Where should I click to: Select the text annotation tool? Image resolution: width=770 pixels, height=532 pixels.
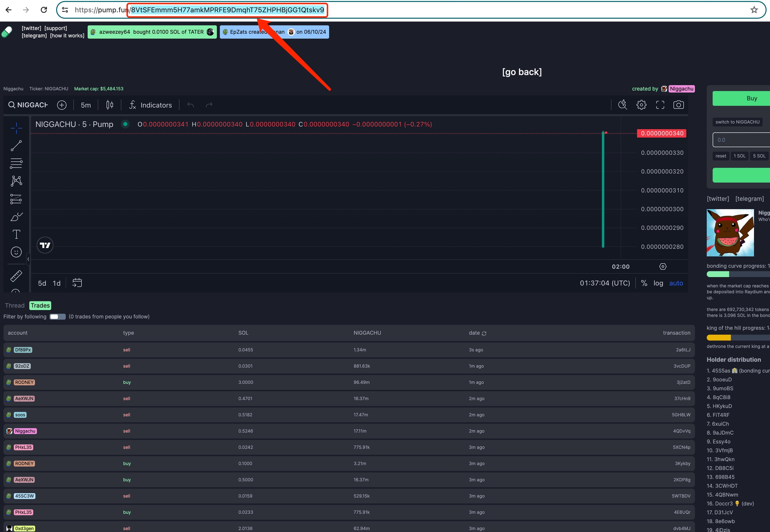point(16,234)
